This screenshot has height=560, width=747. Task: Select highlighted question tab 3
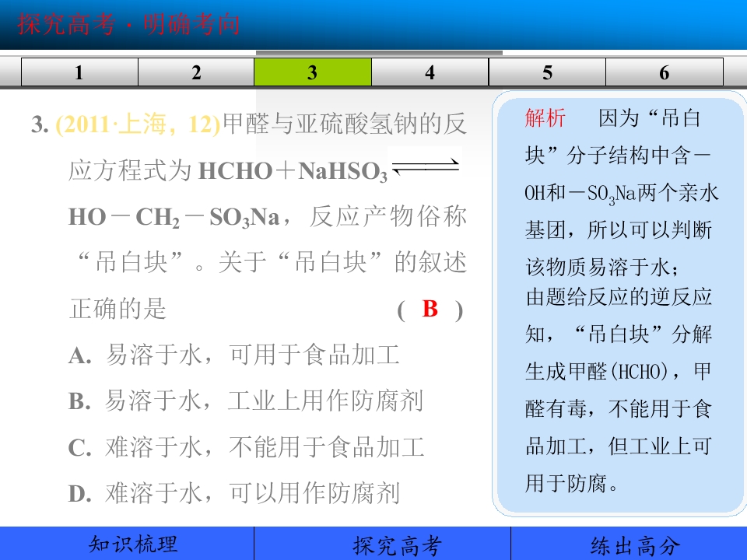point(313,72)
